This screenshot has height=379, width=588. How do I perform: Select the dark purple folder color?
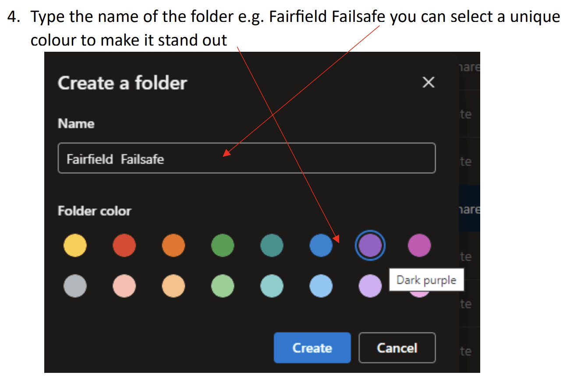pyautogui.click(x=370, y=245)
